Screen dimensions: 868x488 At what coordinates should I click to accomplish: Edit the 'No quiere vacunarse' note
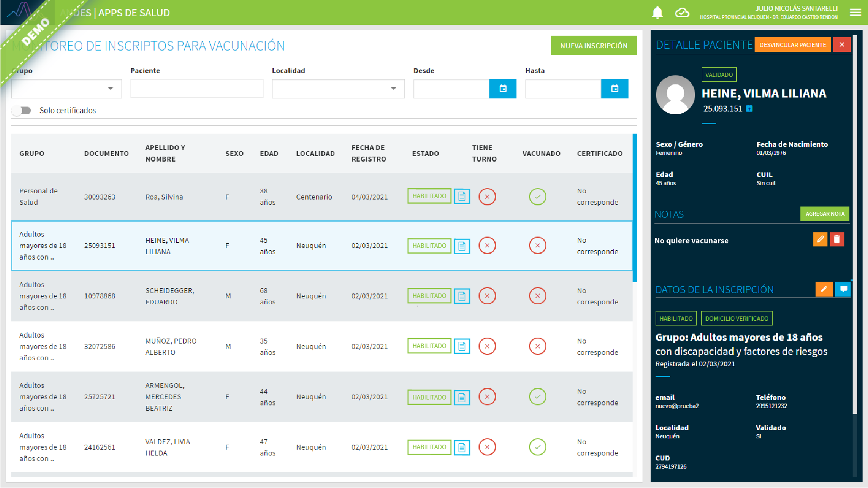click(x=820, y=239)
